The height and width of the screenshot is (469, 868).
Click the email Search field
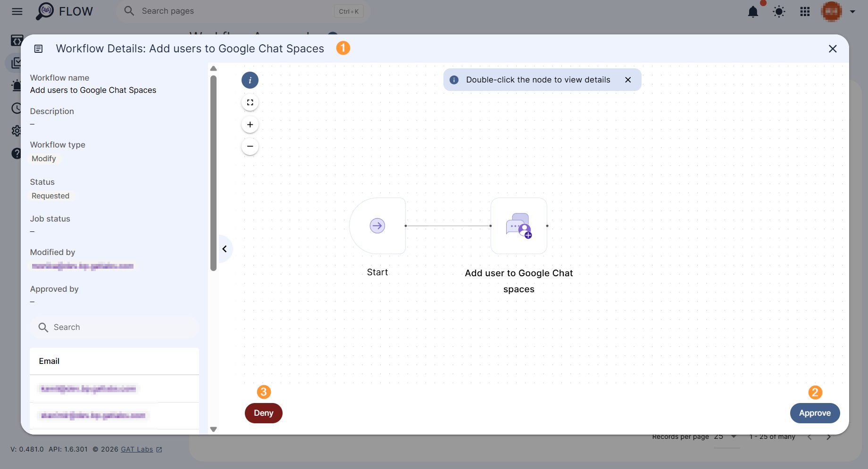click(115, 327)
